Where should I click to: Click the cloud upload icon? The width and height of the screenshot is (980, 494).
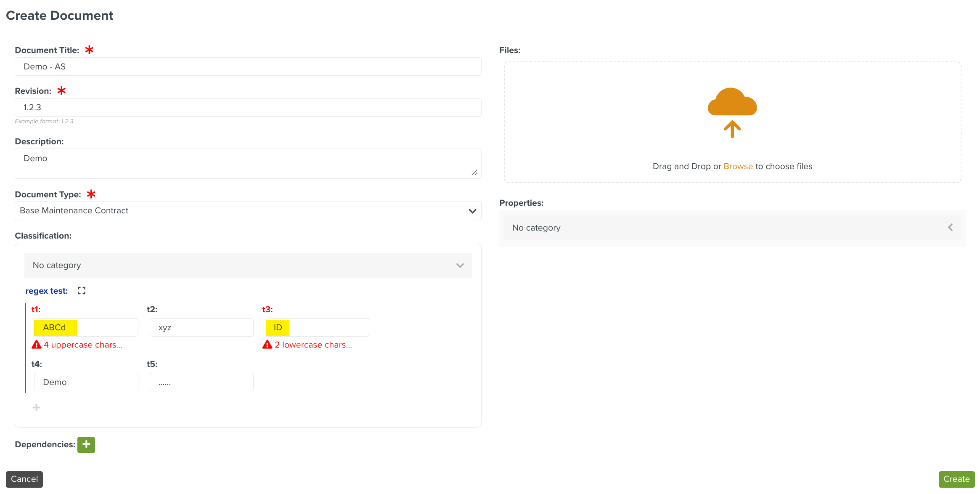(x=732, y=112)
